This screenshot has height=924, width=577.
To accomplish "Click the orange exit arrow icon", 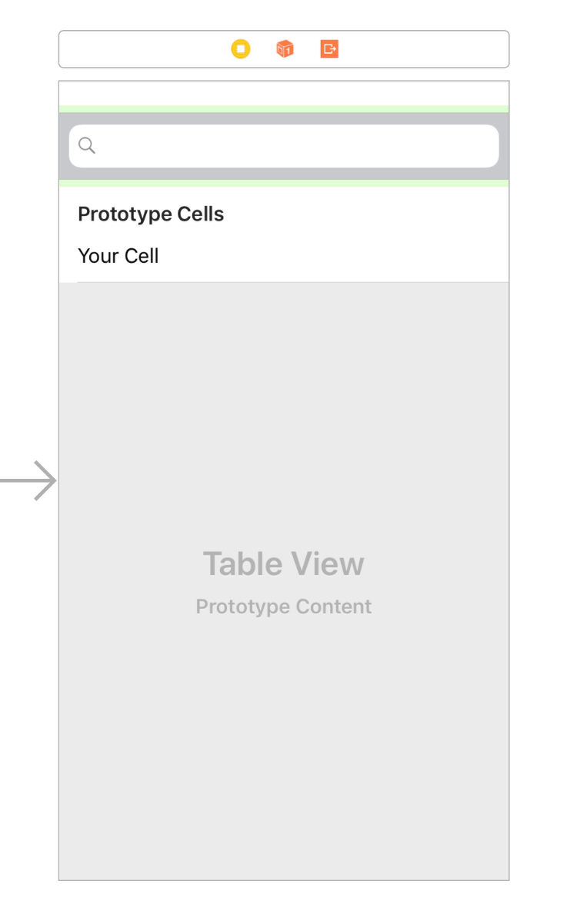I will point(328,48).
